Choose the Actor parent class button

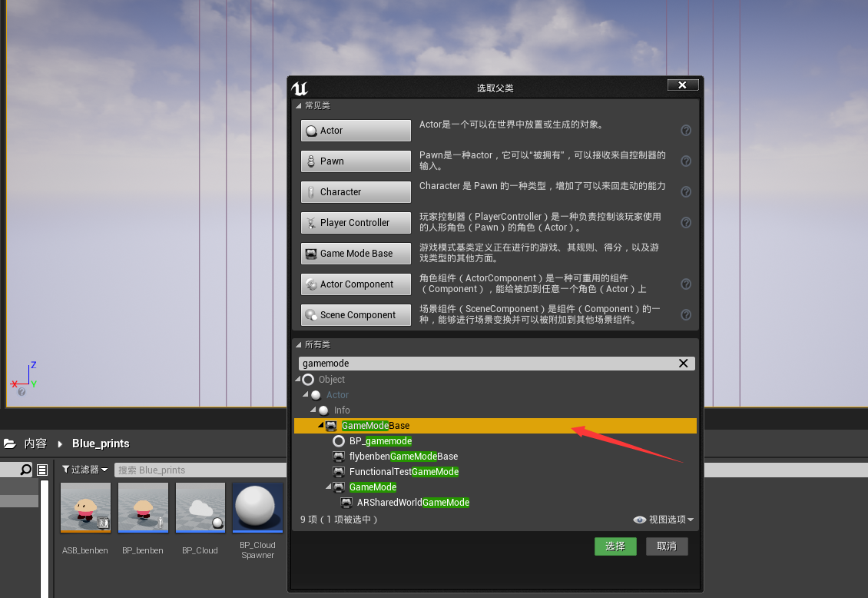tap(356, 131)
